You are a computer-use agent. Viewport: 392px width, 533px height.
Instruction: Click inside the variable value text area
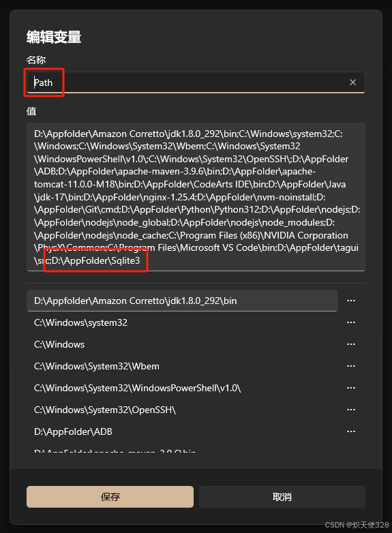196,197
